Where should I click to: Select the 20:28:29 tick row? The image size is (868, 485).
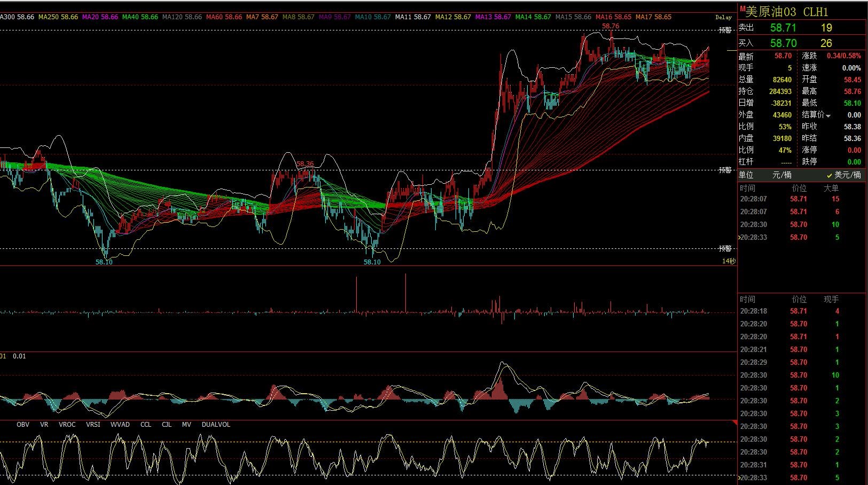point(801,362)
